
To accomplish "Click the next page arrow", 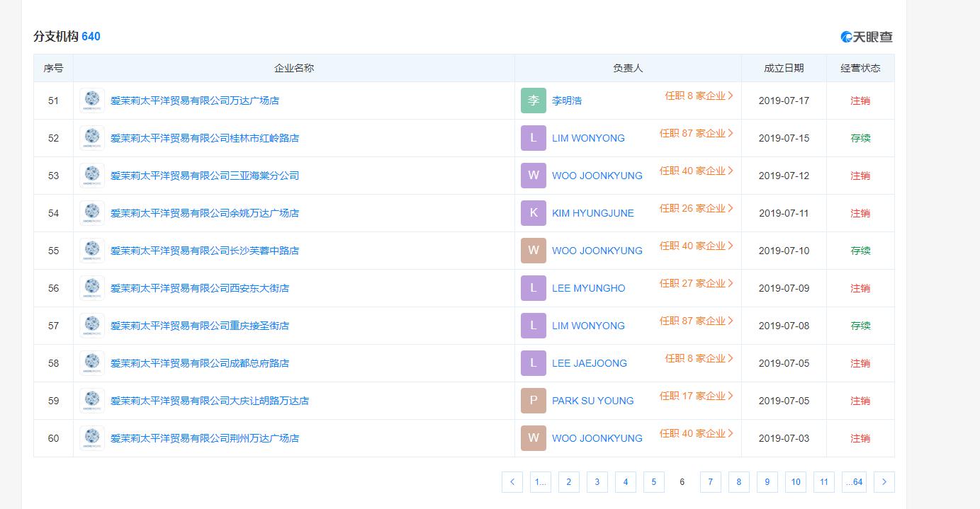I will click(x=884, y=482).
